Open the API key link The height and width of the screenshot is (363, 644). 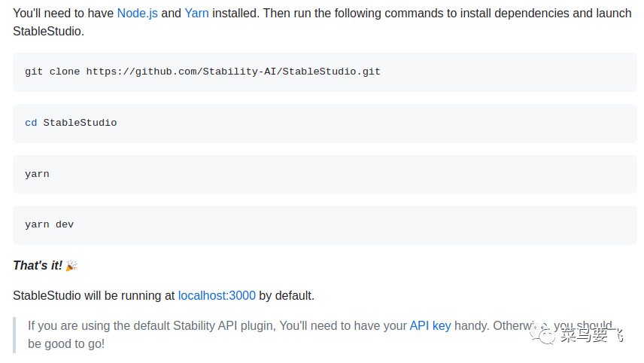click(430, 325)
